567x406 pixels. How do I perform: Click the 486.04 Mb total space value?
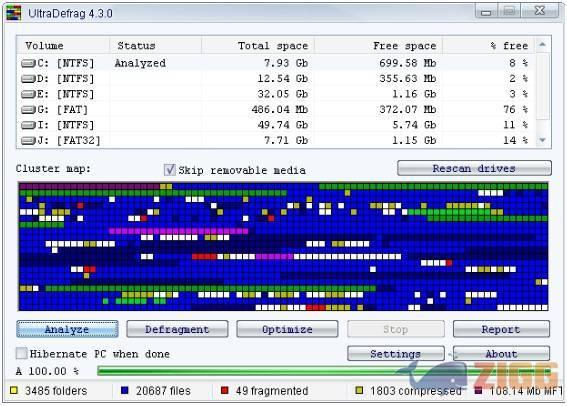tap(280, 110)
